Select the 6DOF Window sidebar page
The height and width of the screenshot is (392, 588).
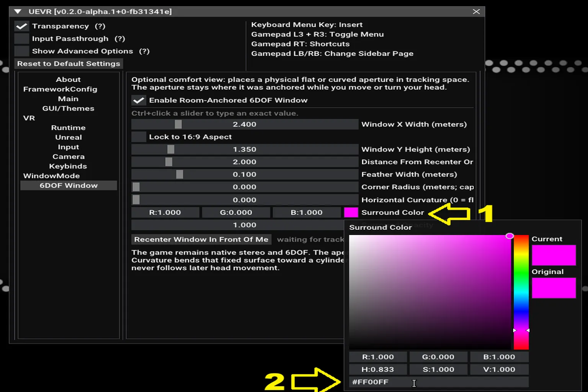pyautogui.click(x=69, y=185)
